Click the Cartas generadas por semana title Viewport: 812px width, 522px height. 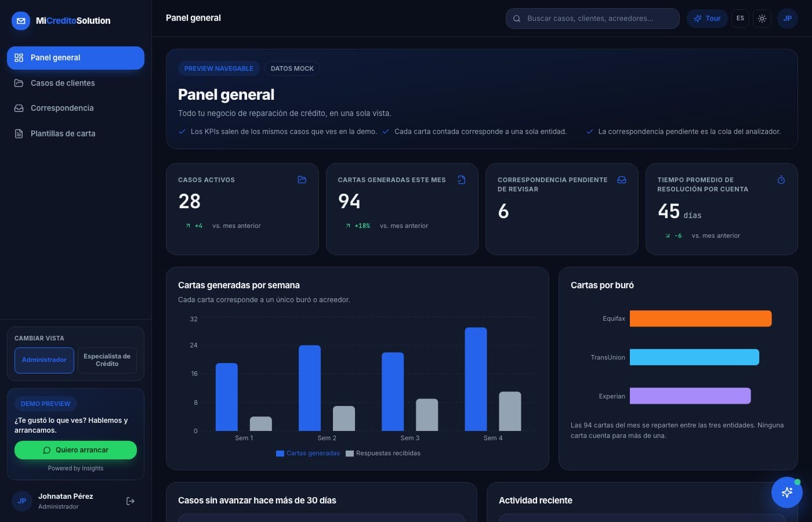pos(239,285)
